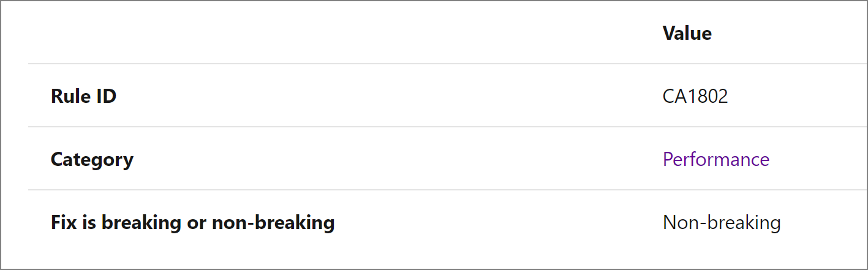This screenshot has height=270, width=868.
Task: Click the word Fix in last row
Action: click(62, 222)
